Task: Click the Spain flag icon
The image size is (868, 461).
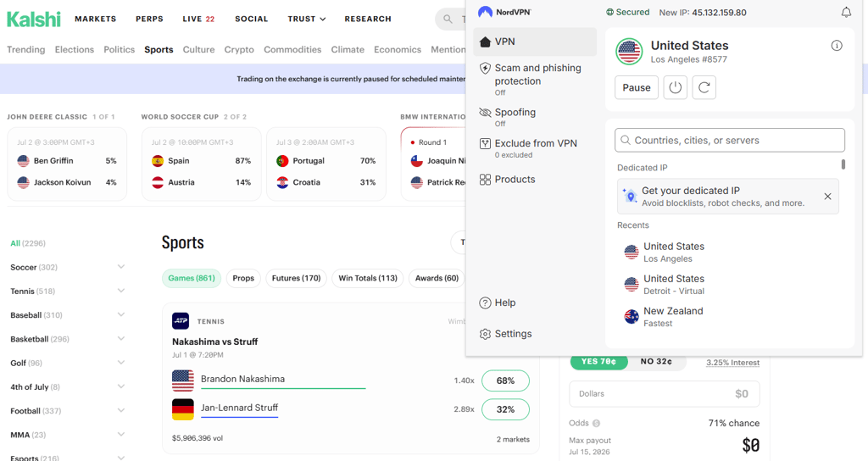Action: coord(158,161)
